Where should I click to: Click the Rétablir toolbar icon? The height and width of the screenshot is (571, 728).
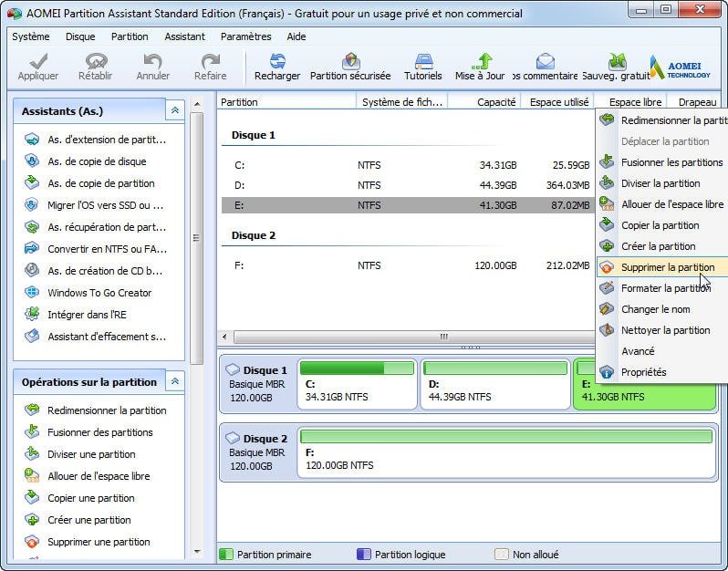pos(96,61)
